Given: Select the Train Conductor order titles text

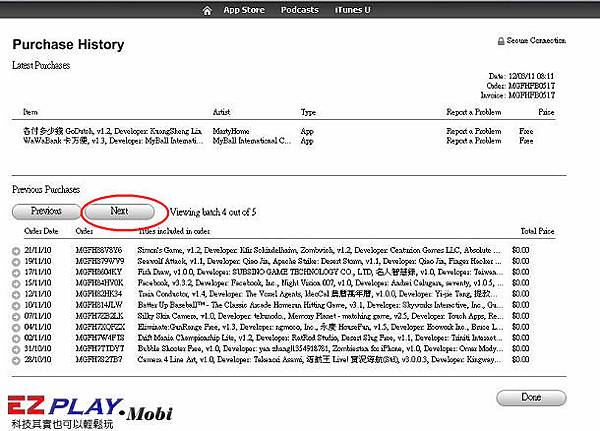Looking at the screenshot, I should 318,294.
